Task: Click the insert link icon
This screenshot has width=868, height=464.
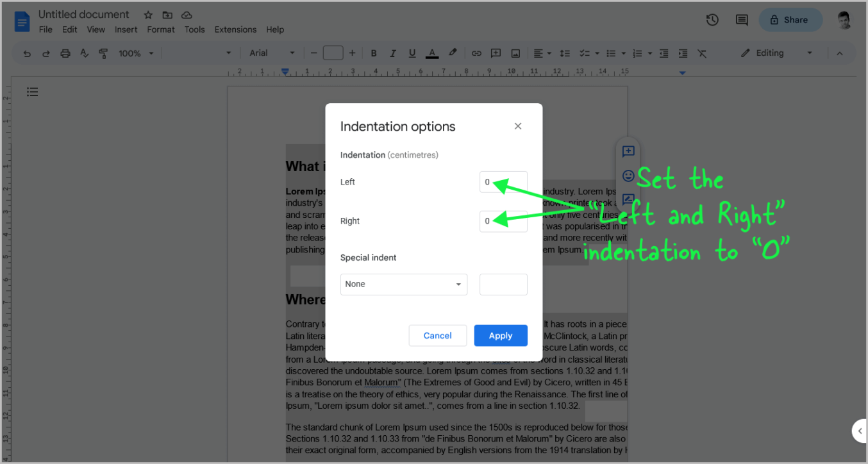Action: pos(476,53)
